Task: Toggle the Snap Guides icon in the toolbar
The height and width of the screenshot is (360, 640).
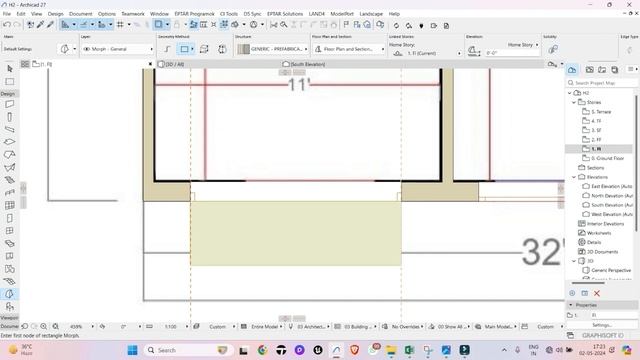Action: tap(84, 25)
